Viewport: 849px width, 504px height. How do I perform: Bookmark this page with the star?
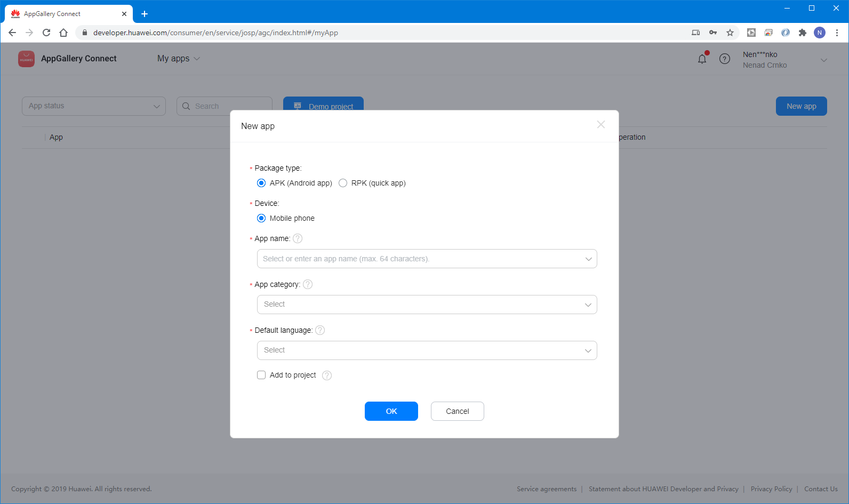[x=730, y=33]
